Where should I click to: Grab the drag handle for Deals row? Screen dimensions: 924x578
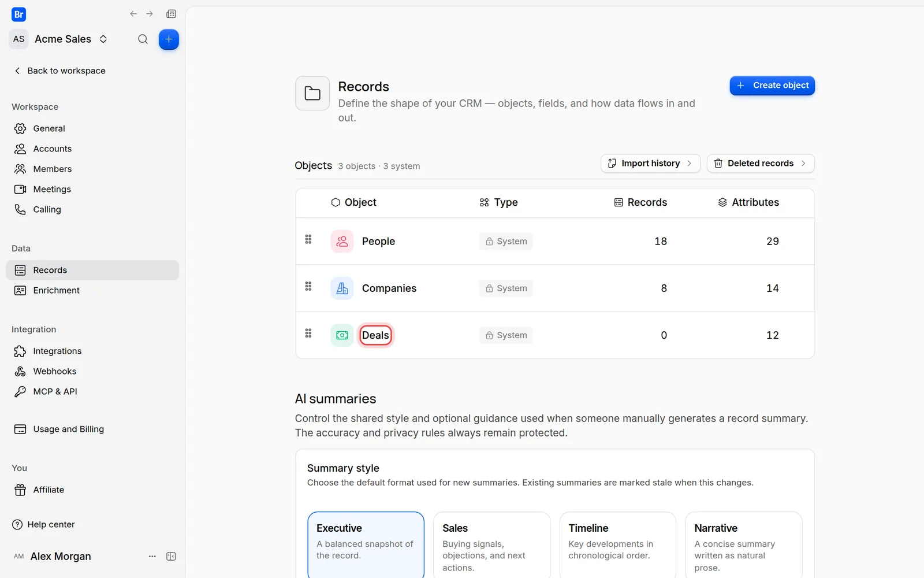(x=308, y=333)
